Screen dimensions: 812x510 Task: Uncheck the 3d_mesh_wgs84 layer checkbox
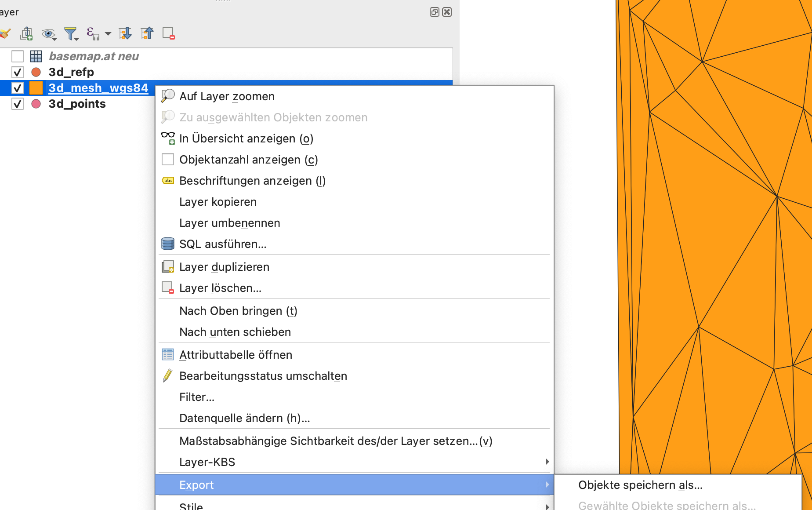pos(18,88)
